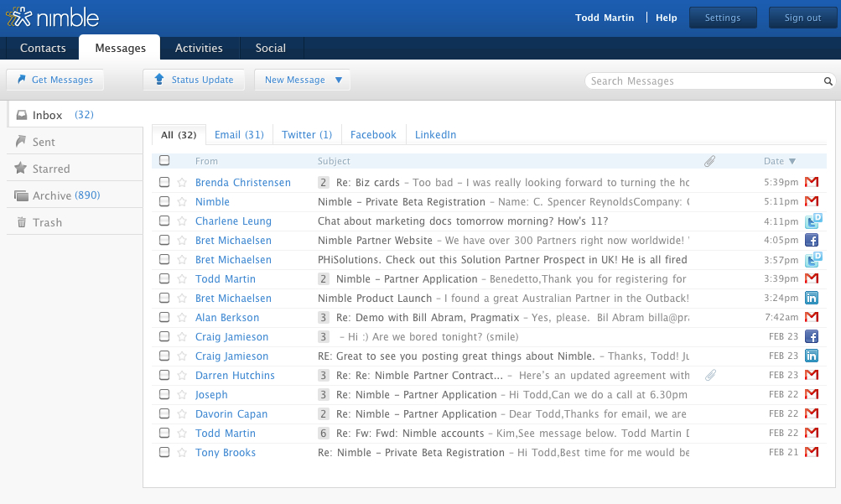This screenshot has height=504, width=841.
Task: Star the message from Alan Berkson
Action: (182, 318)
